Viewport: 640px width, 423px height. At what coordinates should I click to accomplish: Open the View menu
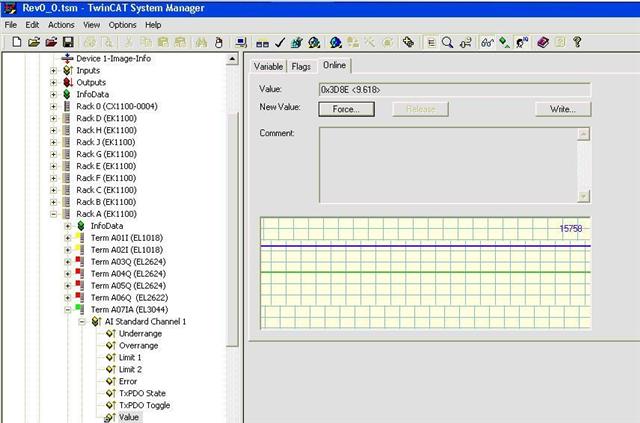(91, 25)
